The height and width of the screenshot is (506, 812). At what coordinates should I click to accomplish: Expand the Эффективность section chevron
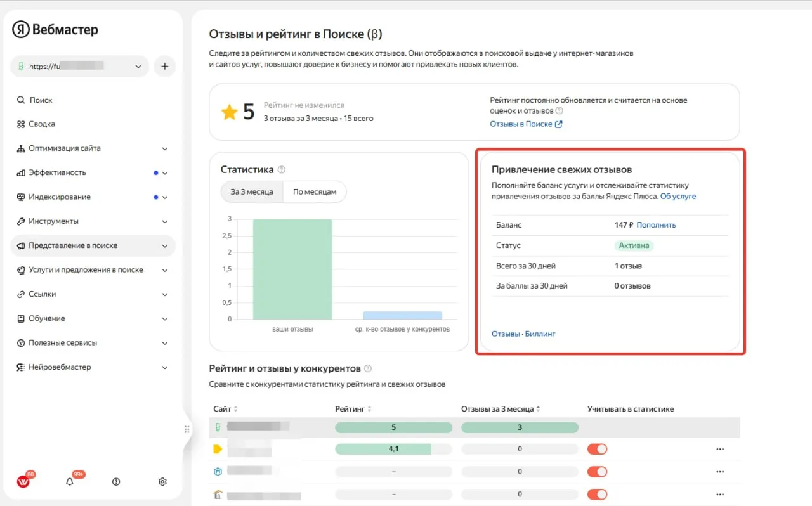point(165,173)
